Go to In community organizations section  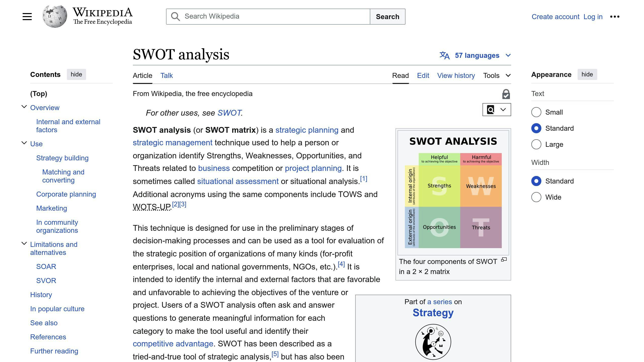click(x=57, y=226)
